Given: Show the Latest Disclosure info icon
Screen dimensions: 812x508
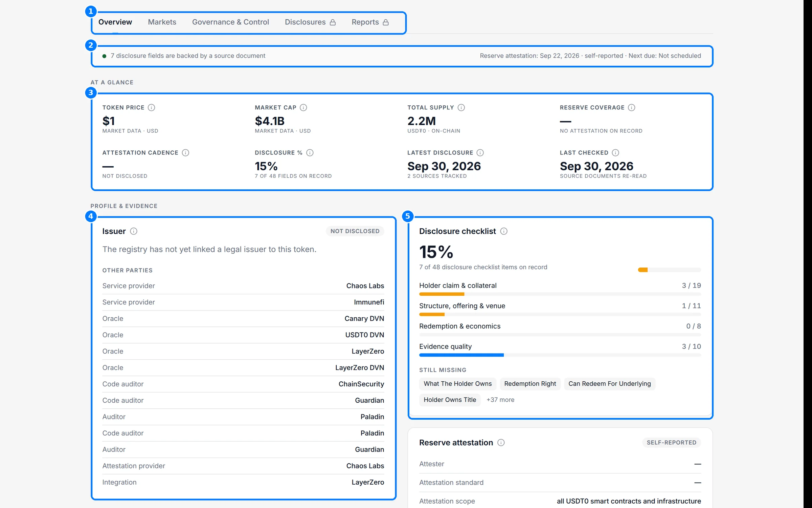Looking at the screenshot, I should point(480,153).
